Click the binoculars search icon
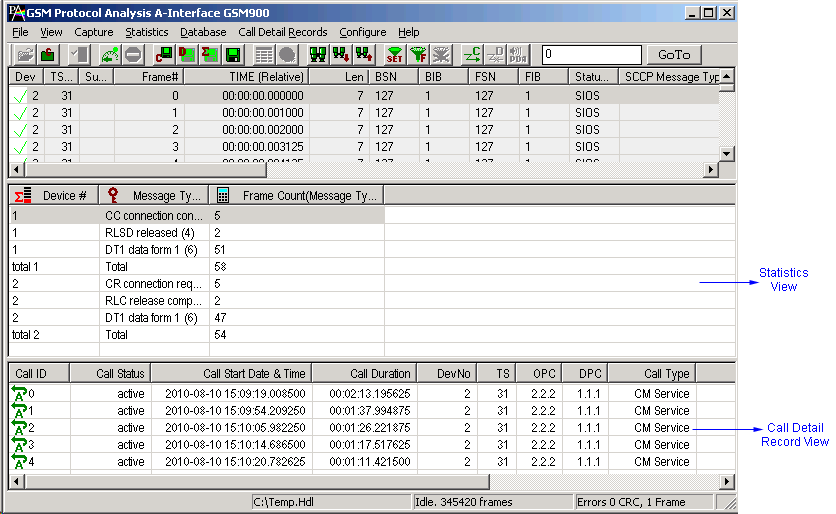Viewport: 836px width, 514px height. pyautogui.click(x=318, y=54)
